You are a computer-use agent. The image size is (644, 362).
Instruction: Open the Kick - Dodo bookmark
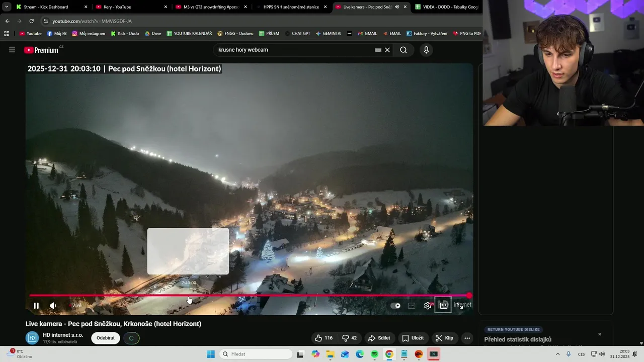tap(125, 33)
